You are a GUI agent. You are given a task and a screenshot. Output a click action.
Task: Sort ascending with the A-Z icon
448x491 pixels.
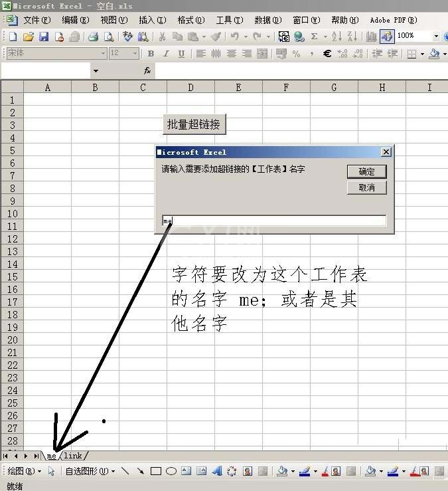[336, 37]
